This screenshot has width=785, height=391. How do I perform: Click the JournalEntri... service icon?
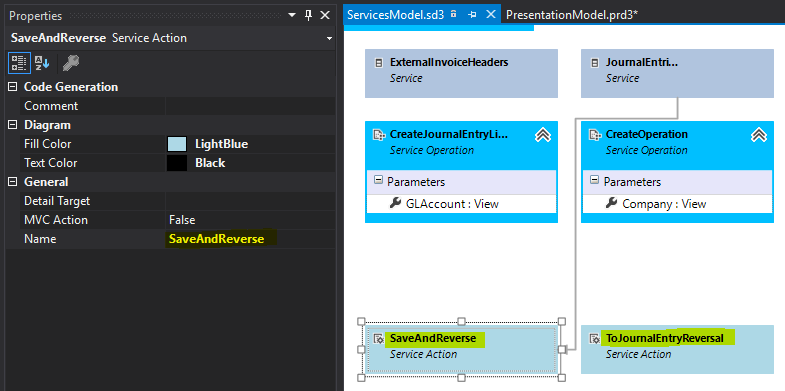click(x=595, y=63)
